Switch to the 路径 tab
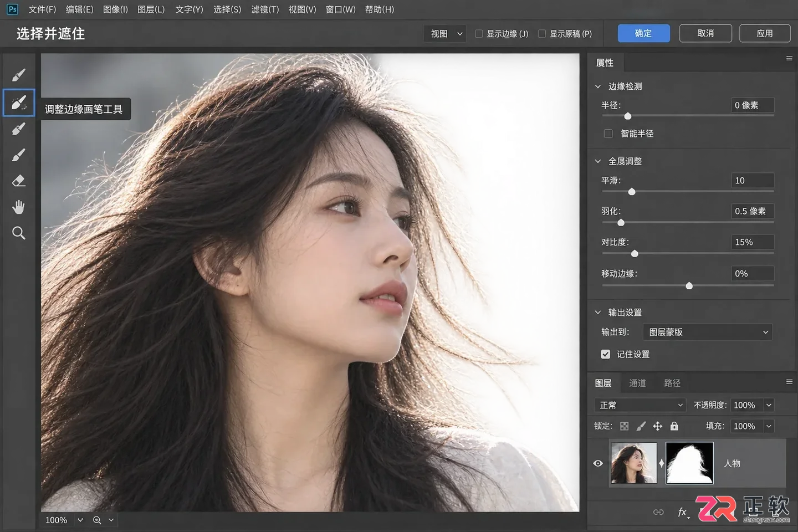The image size is (798, 532). pos(672,383)
